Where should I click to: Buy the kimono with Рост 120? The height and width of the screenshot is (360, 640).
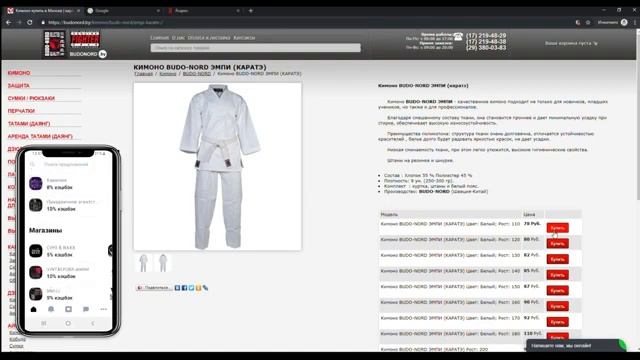click(558, 244)
